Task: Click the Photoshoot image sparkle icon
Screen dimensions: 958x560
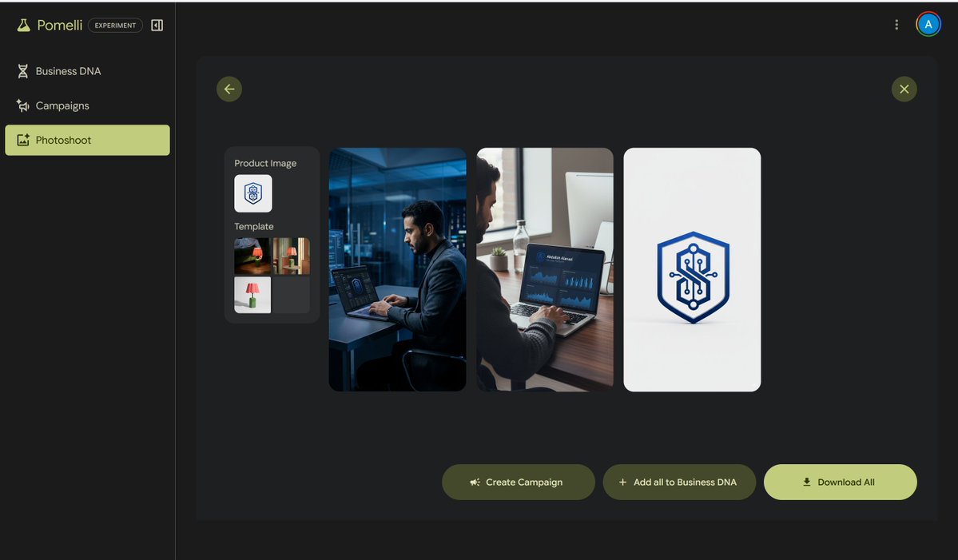Action: (x=23, y=140)
